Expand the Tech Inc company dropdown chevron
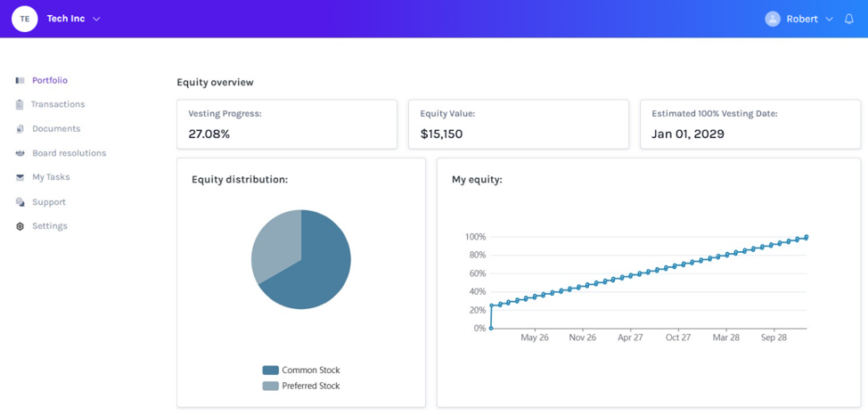Screen dimensions: 868x415 click(x=96, y=19)
